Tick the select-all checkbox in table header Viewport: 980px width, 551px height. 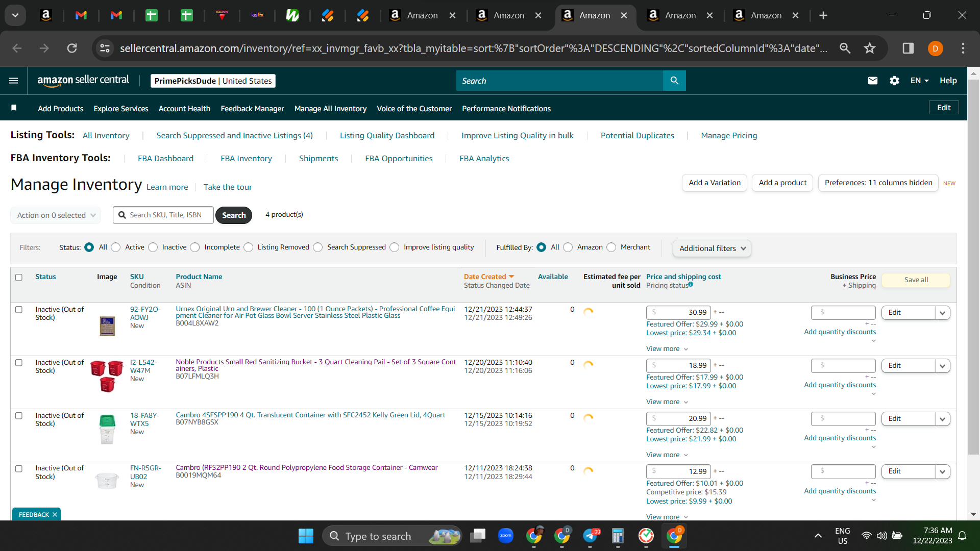point(19,278)
